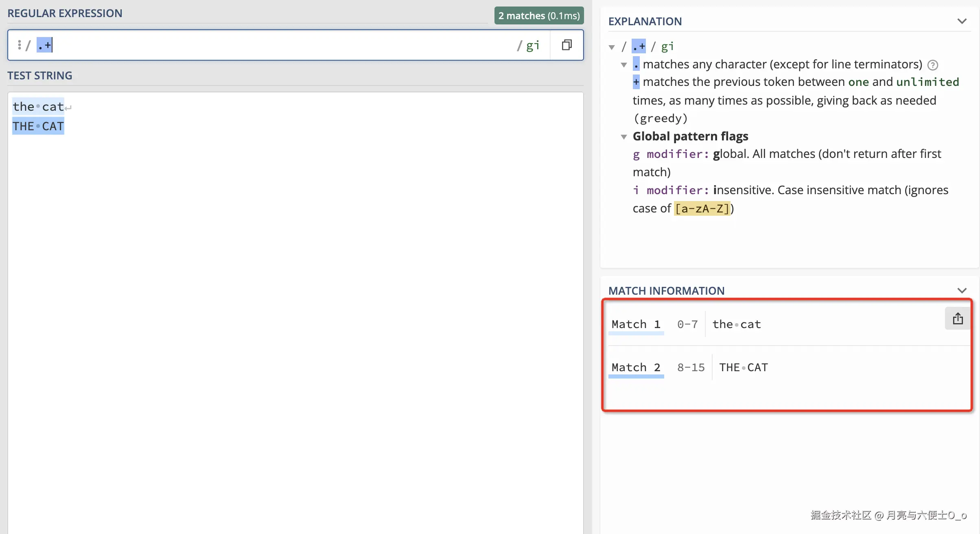
Task: Open the delimiter options dots icon
Action: [x=19, y=45]
